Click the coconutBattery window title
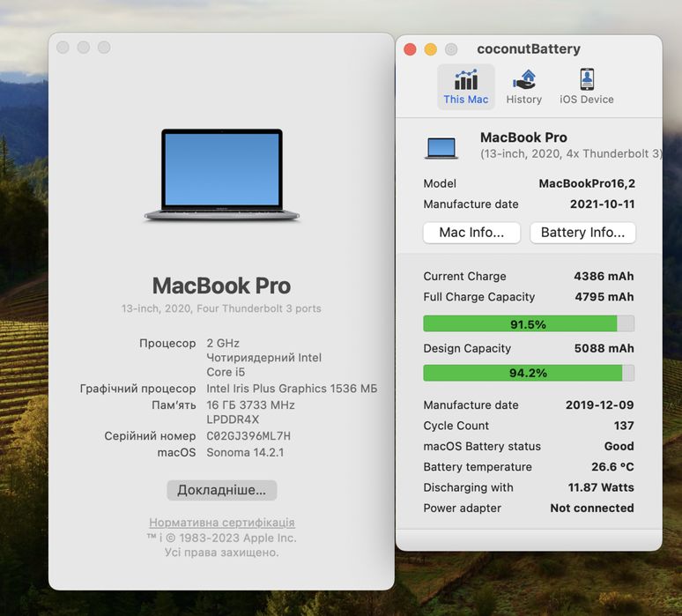Viewport: 682px width, 616px height. (x=529, y=49)
